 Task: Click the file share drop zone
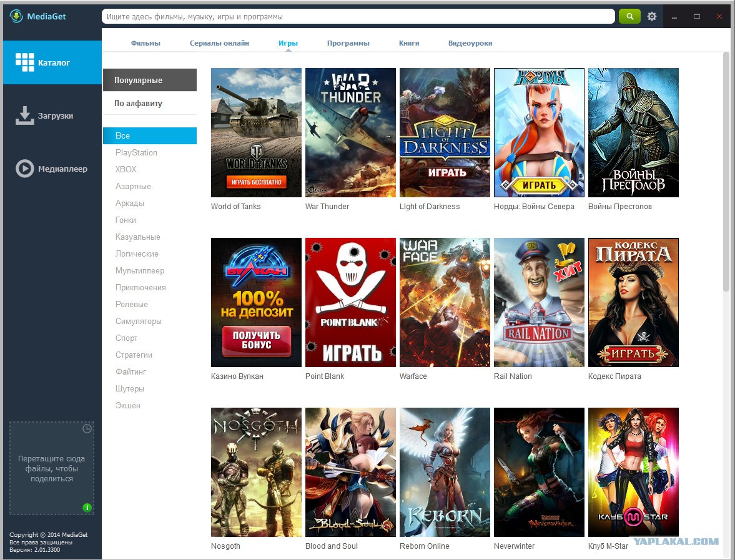[x=52, y=469]
